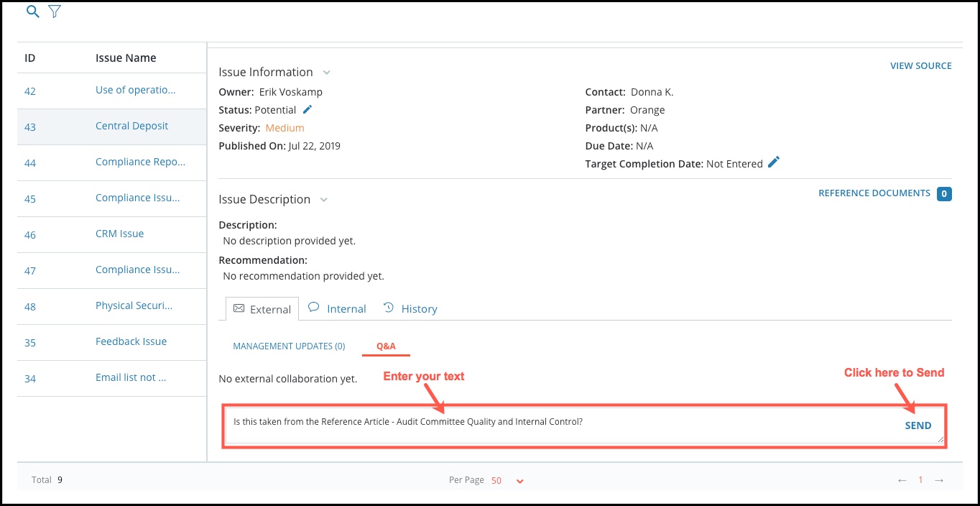Click issue ID 48
Screen dimensions: 980x506
(30, 307)
